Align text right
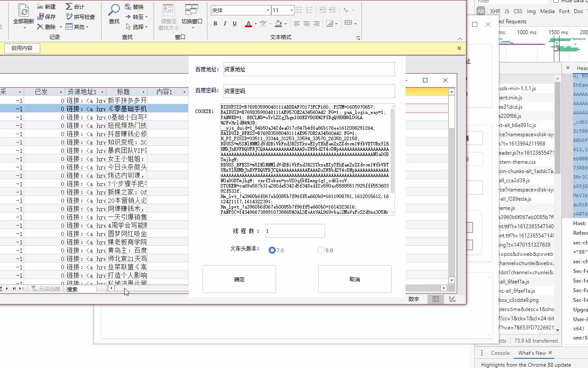This screenshot has width=588, height=368. click(x=316, y=24)
